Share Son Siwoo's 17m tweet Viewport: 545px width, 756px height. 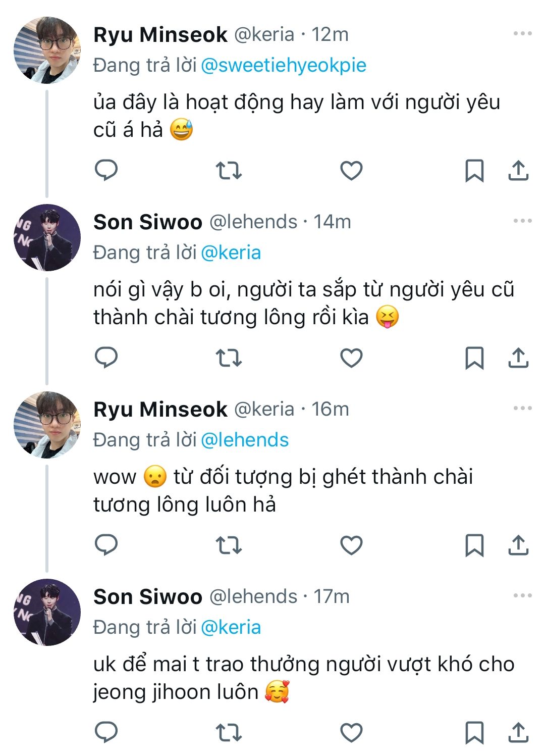(x=518, y=733)
